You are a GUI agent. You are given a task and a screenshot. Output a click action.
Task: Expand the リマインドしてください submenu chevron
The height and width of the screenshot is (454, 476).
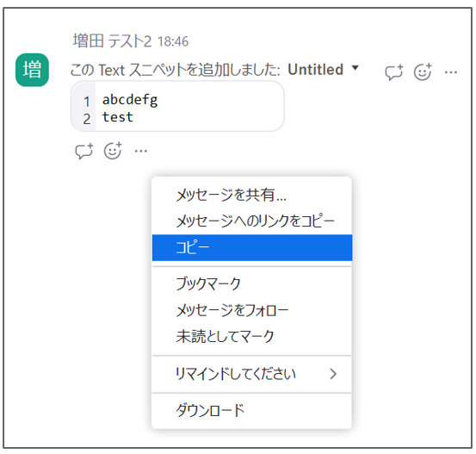333,374
